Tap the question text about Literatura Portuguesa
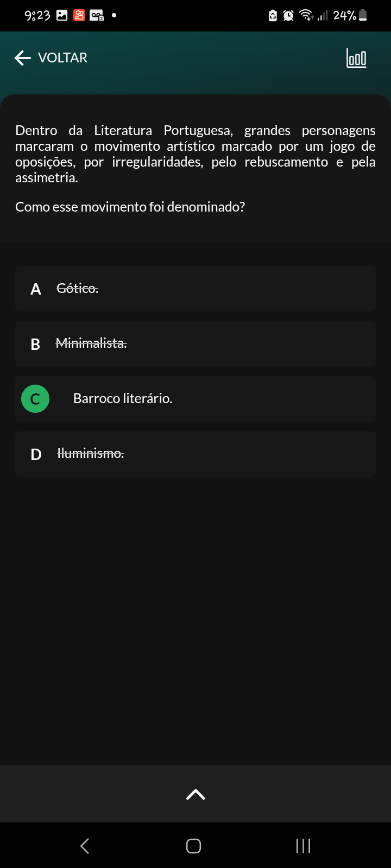 195,154
